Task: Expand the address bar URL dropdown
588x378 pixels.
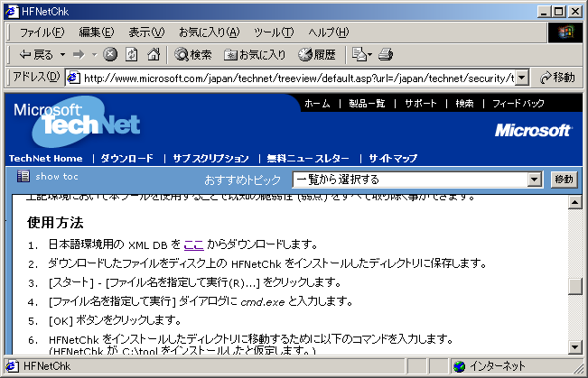Action: 522,78
